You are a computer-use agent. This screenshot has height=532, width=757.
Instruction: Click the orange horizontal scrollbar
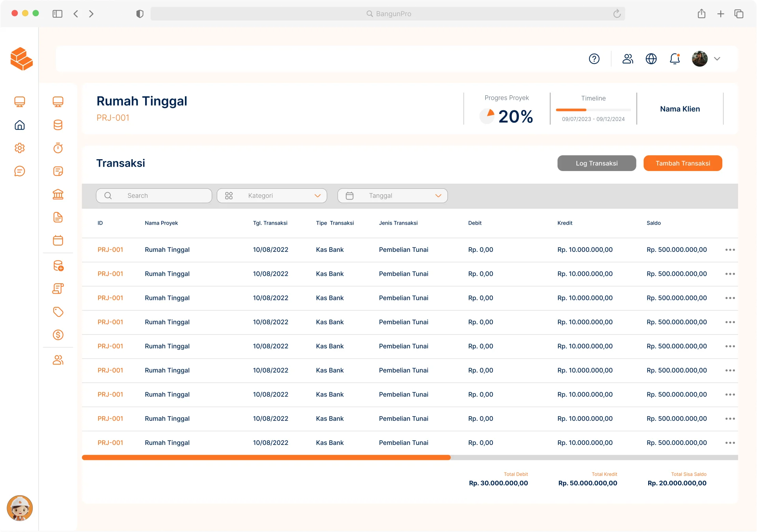tap(266, 458)
